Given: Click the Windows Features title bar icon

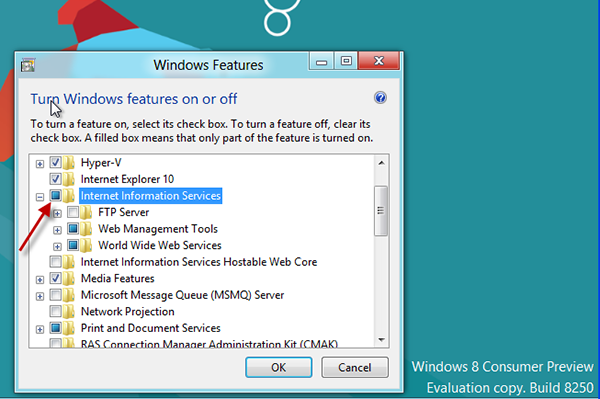Looking at the screenshot, I should coord(28,65).
